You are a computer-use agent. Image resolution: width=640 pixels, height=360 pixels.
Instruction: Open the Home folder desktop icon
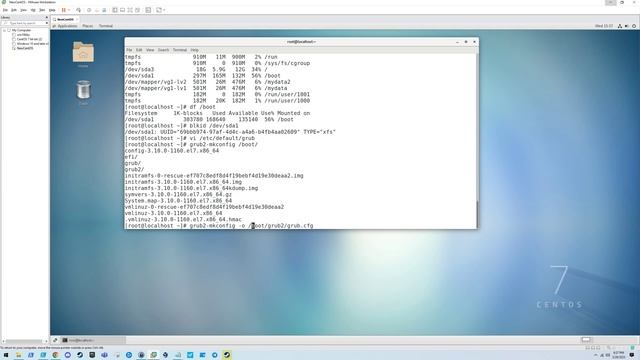coord(83,54)
